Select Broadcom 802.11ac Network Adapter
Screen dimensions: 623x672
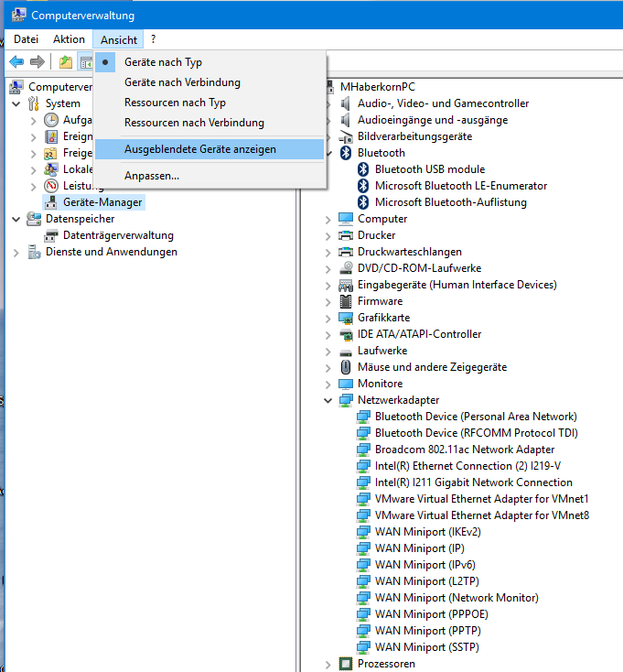465,450
